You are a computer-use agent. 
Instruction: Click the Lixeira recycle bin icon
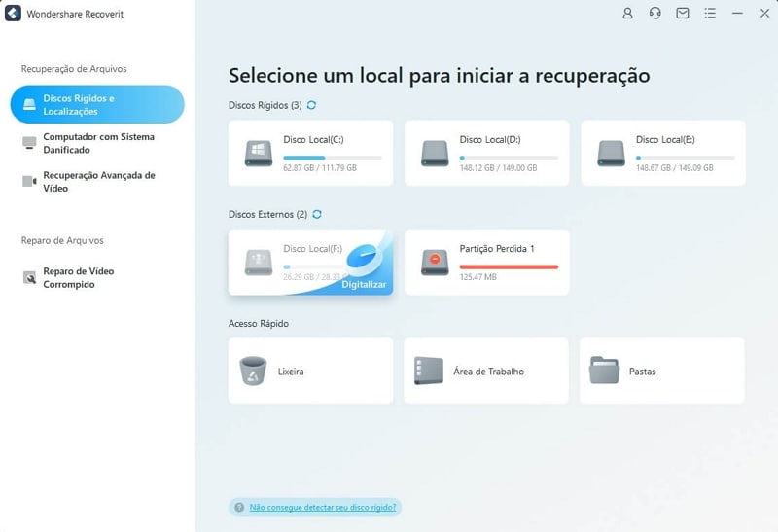click(253, 371)
